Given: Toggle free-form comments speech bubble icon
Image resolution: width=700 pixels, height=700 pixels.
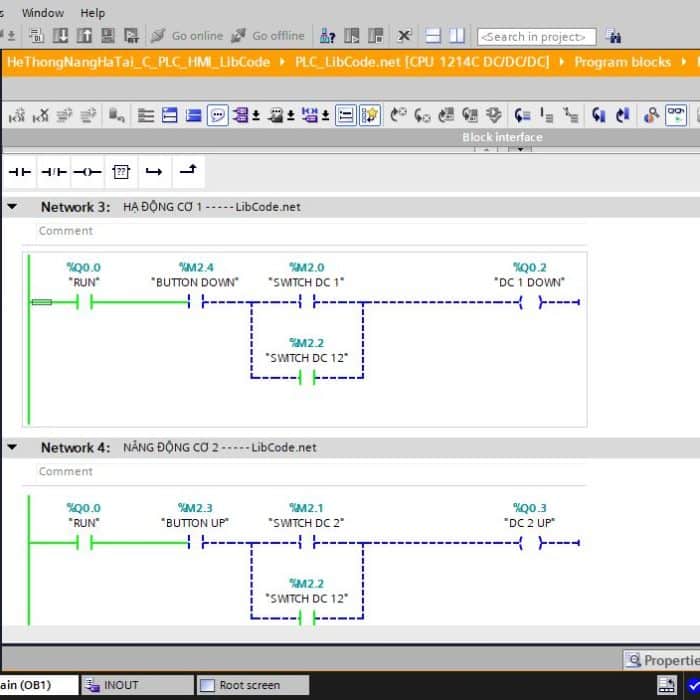Looking at the screenshot, I should coord(217,116).
